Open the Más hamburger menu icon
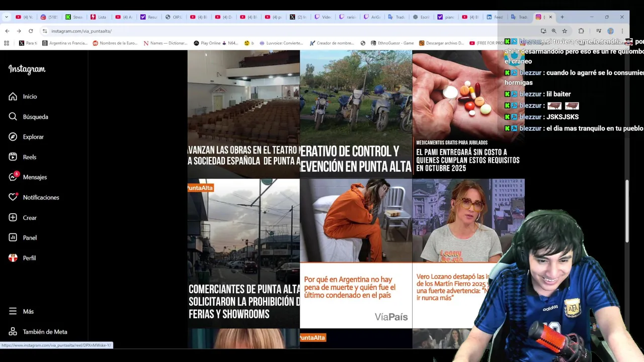The width and height of the screenshot is (644, 362). pos(13,311)
